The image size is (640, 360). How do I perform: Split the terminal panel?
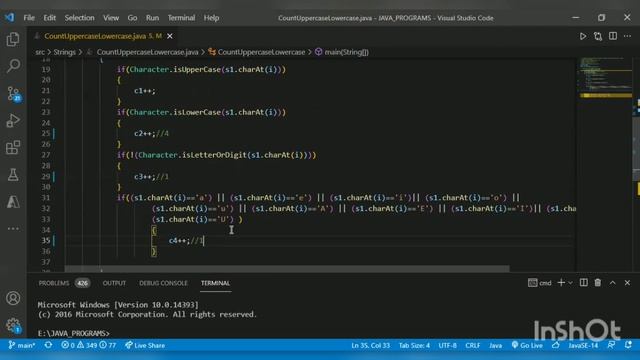[584, 282]
